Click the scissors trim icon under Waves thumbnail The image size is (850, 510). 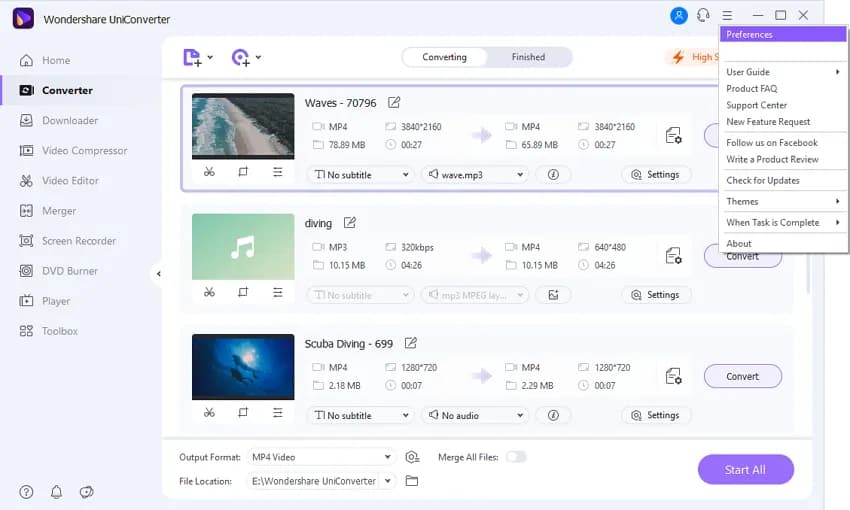pos(209,172)
